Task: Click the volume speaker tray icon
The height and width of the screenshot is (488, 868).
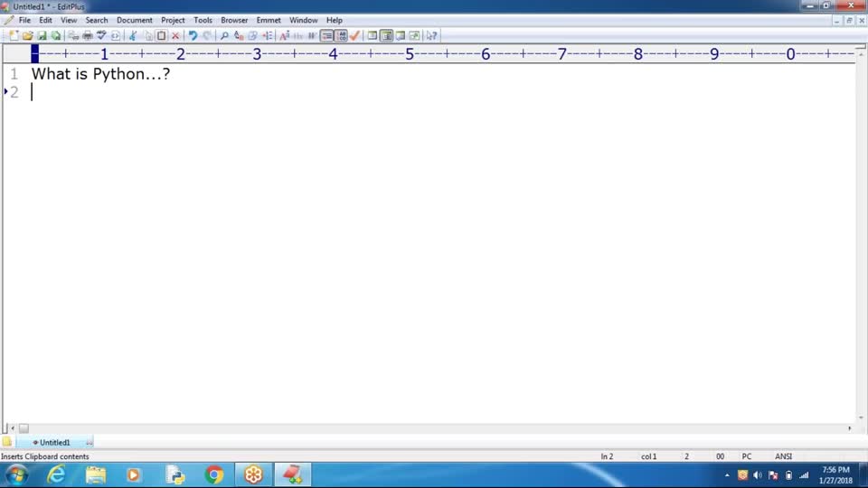Action: [758, 475]
